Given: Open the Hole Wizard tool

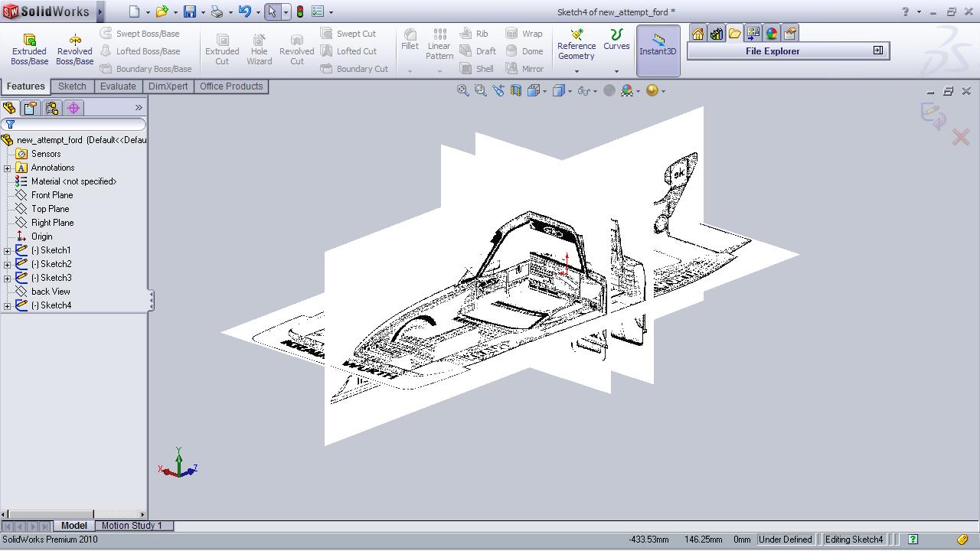Looking at the screenshot, I should pyautogui.click(x=260, y=50).
